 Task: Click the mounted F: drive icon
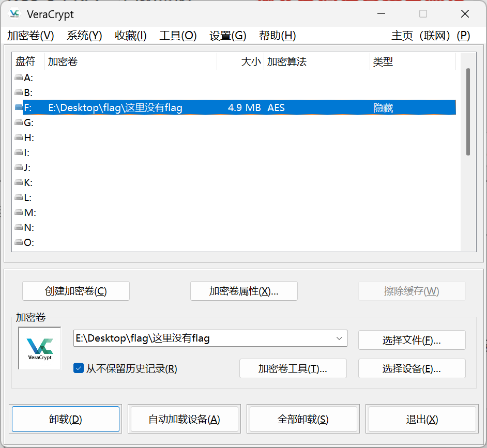coord(19,107)
